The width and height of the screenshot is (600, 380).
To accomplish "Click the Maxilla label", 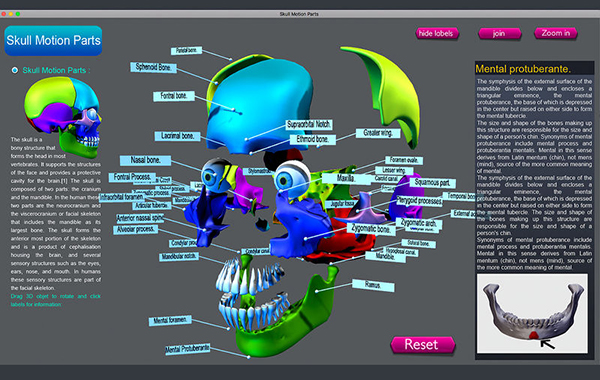I will 346,178.
